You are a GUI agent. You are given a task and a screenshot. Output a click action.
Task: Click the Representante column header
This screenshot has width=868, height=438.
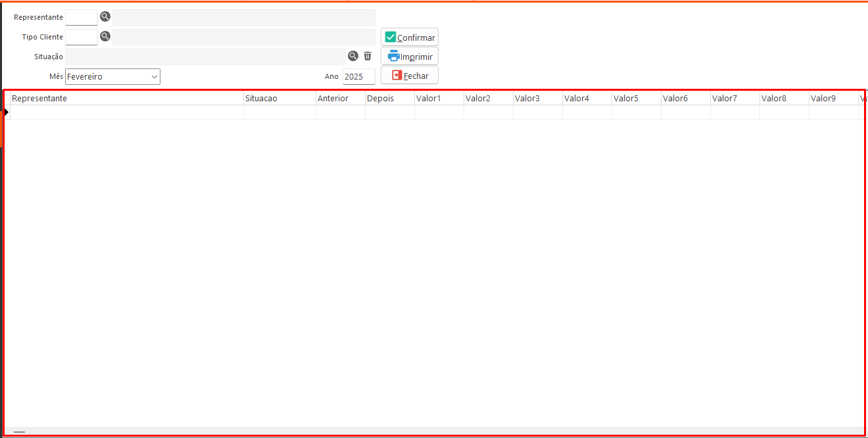pyautogui.click(x=126, y=99)
